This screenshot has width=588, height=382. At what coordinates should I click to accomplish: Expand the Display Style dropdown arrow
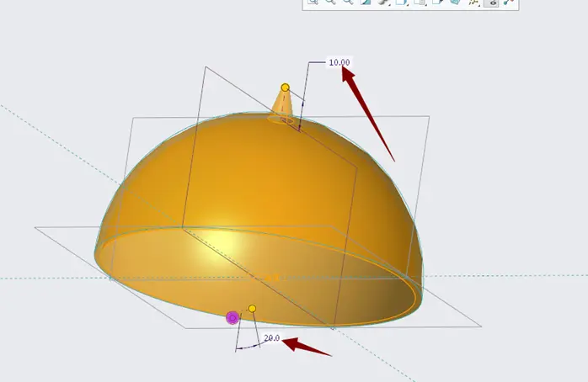pyautogui.click(x=390, y=5)
